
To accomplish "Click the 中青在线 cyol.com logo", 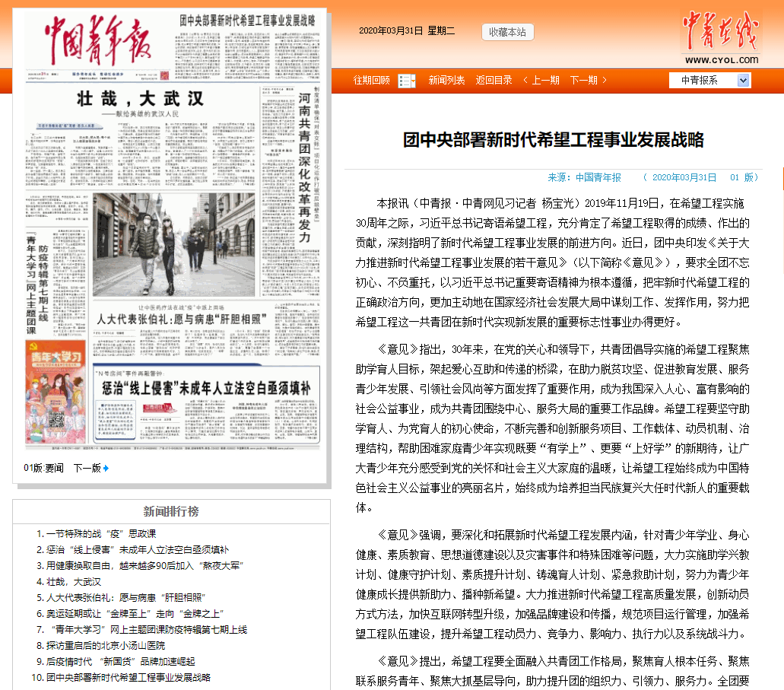I will pyautogui.click(x=720, y=37).
